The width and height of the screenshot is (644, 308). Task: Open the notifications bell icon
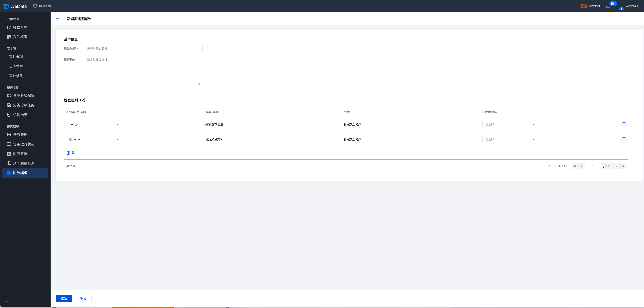[608, 6]
